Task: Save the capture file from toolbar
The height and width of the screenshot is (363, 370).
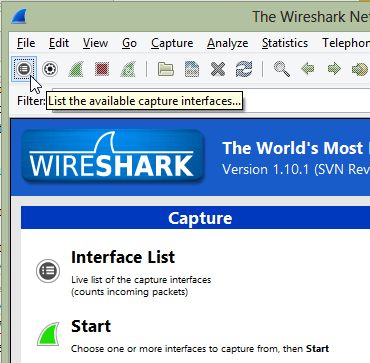Action: pos(192,69)
